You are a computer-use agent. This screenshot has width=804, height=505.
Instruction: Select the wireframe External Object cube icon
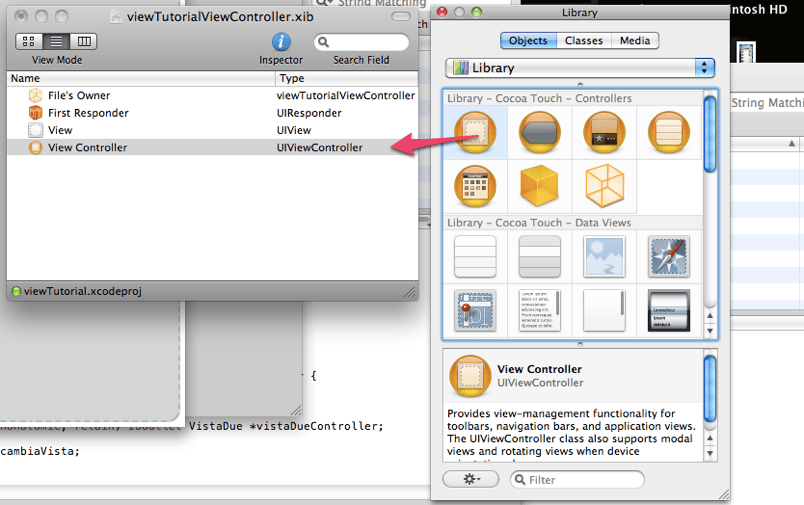[x=605, y=186]
